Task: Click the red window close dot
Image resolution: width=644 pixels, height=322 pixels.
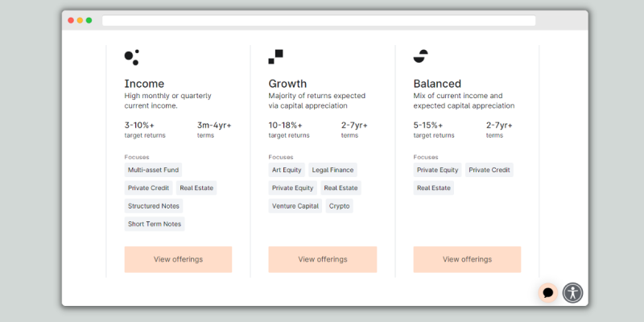Action: coord(71,21)
